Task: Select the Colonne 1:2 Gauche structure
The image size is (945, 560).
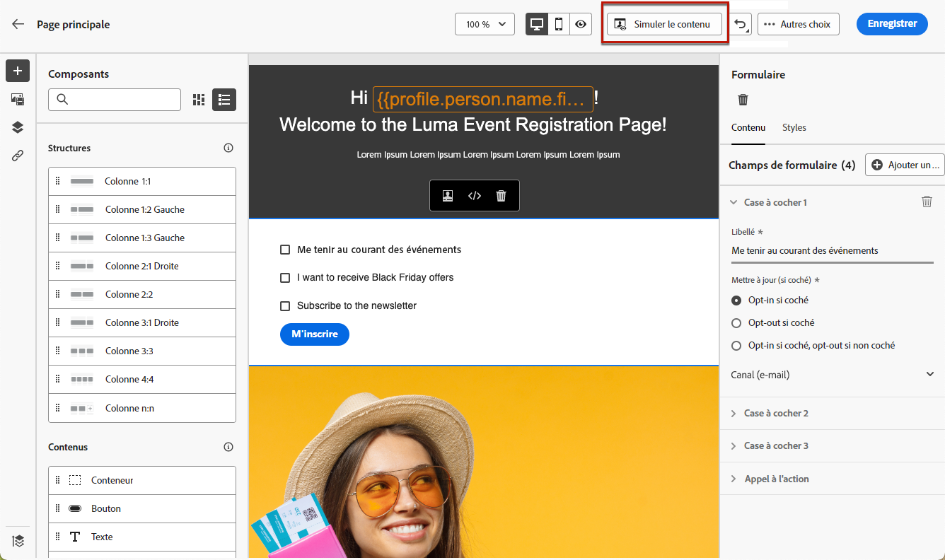Action: pyautogui.click(x=142, y=209)
